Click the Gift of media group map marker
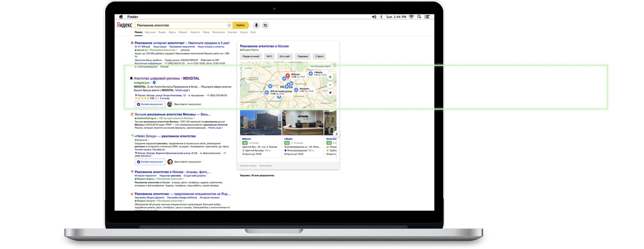The width and height of the screenshot is (644, 249). pyautogui.click(x=267, y=92)
